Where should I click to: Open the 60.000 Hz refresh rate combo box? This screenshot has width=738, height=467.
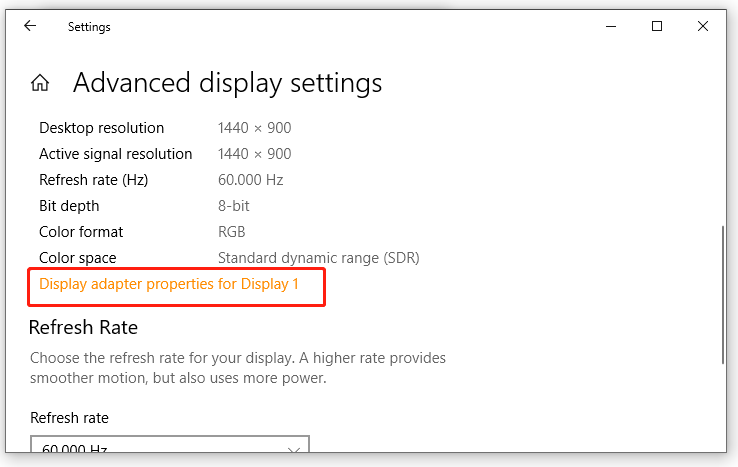pos(170,444)
